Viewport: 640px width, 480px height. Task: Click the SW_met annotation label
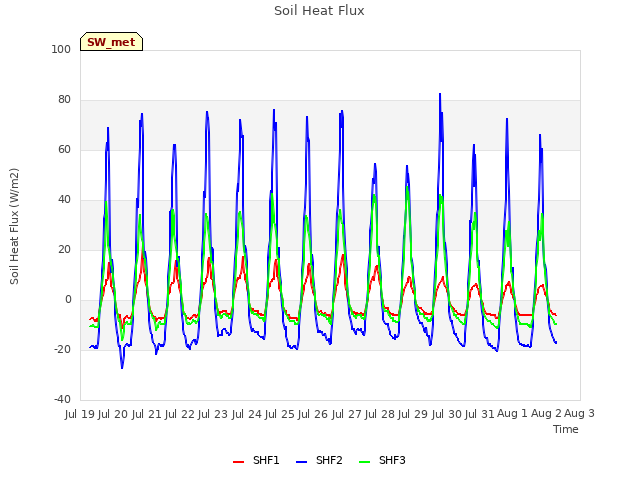[111, 42]
